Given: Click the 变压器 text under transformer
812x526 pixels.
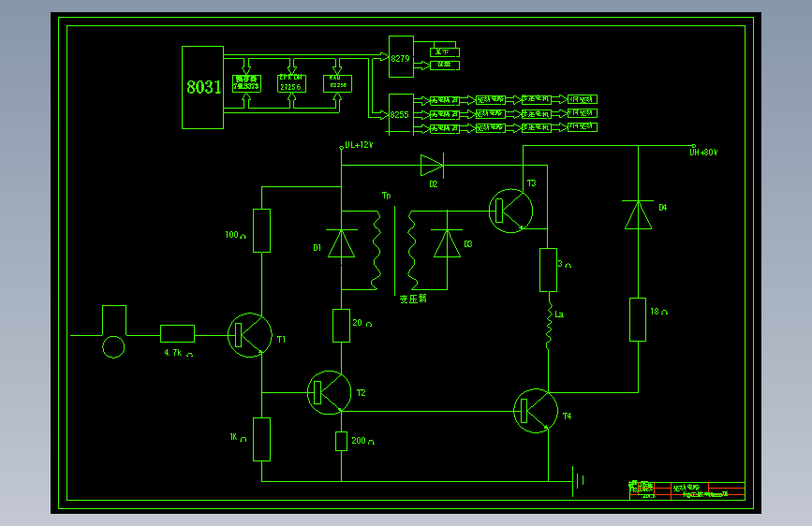Looking at the screenshot, I should pyautogui.click(x=413, y=299).
